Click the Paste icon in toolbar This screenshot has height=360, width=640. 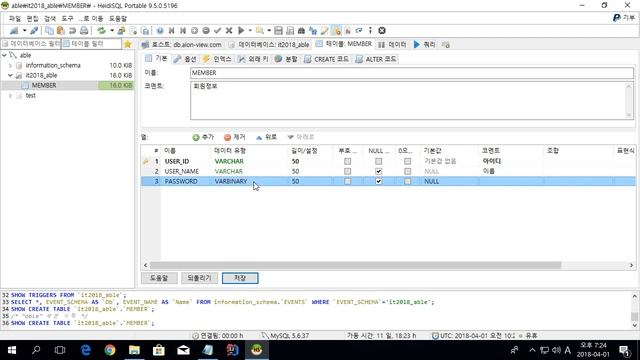click(x=61, y=31)
